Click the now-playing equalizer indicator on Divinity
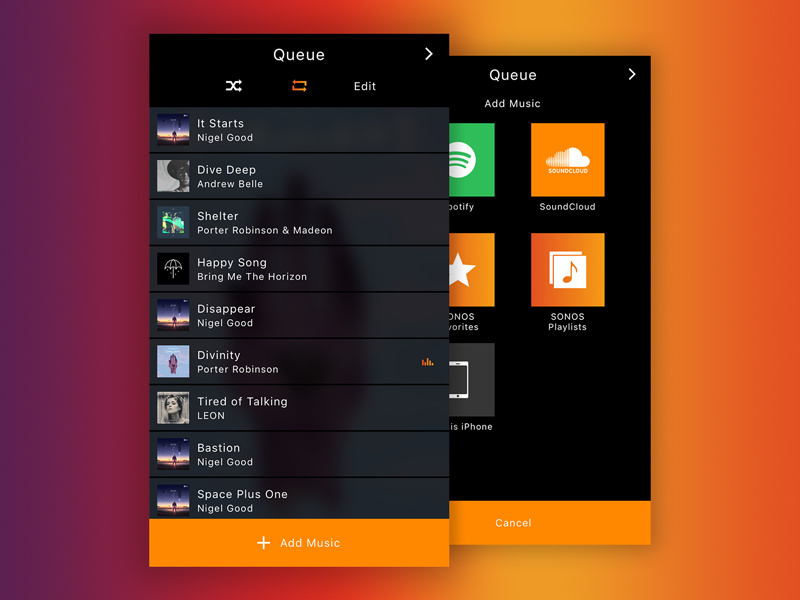Screen dimensions: 800x600 point(428,362)
